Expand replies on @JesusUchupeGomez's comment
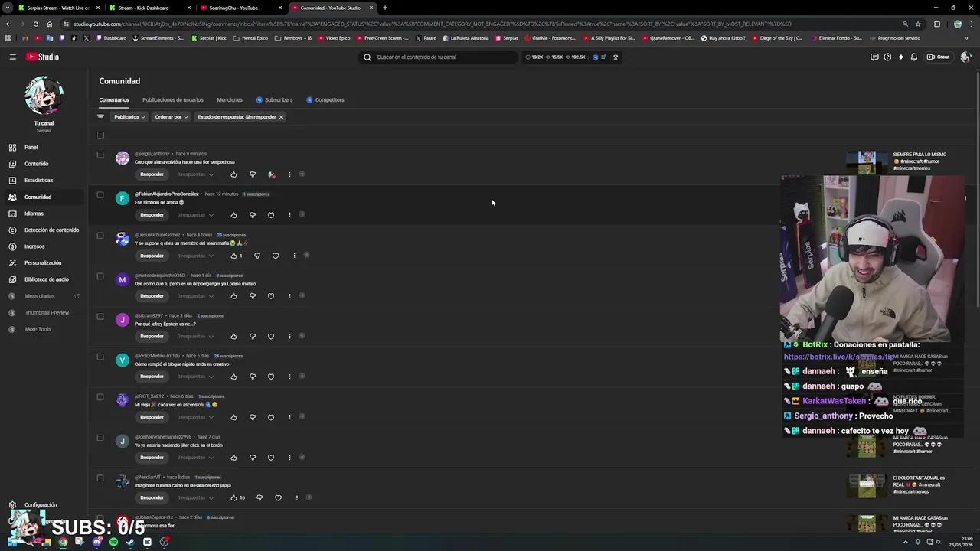Viewport: 980px width, 551px height. [x=195, y=256]
